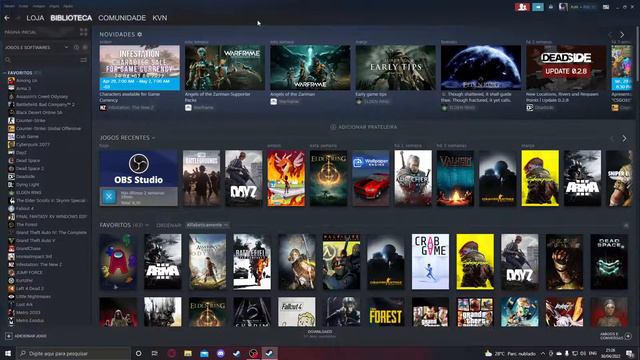The image size is (640, 360).
Task: Open the notification bell icon
Action: pos(551,7)
